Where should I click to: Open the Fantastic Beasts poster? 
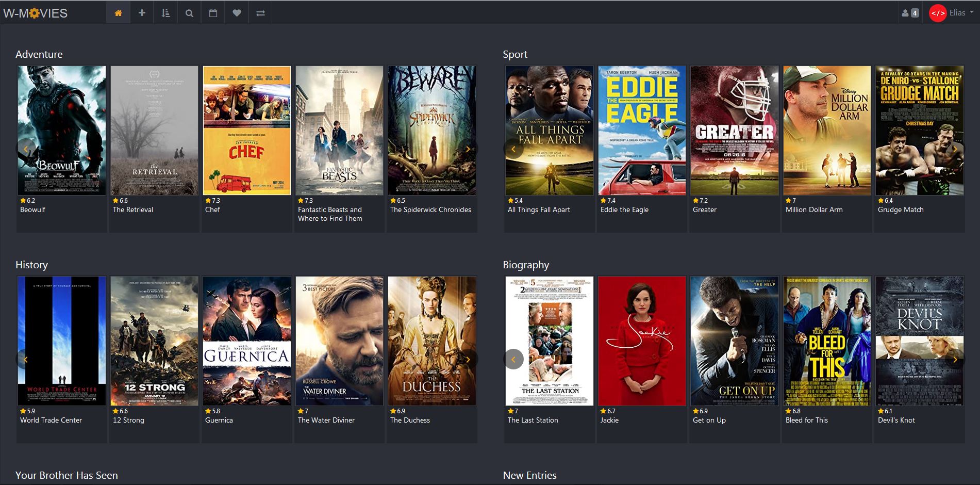[339, 131]
